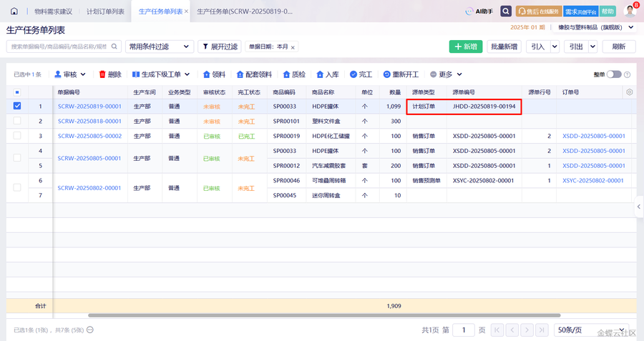Viewport: 644px width, 341px height.
Task: Switch to 生产任务单(SCRW-20250819-0... tab
Action: [x=245, y=11]
